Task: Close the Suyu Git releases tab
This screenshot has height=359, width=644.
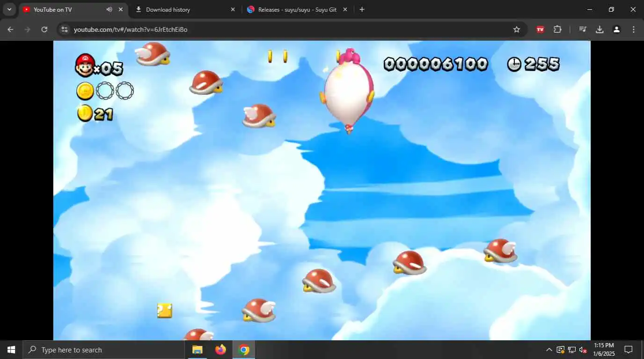Action: [x=345, y=9]
